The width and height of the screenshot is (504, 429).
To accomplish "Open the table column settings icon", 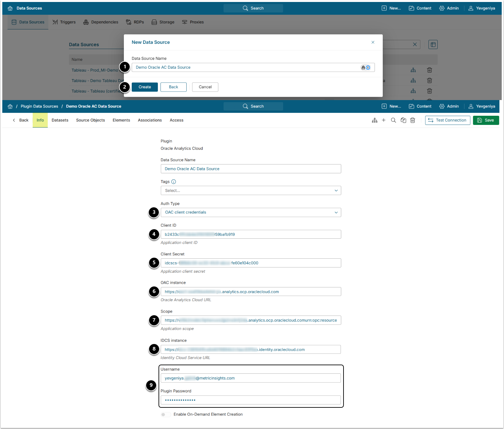I will (433, 44).
